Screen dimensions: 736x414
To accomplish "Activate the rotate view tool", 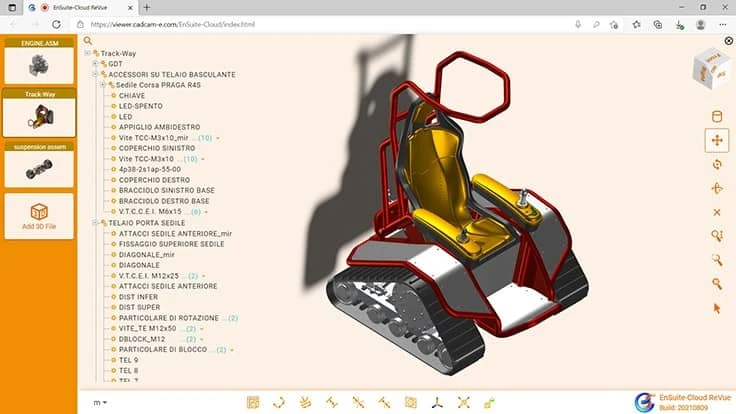I will 716,164.
